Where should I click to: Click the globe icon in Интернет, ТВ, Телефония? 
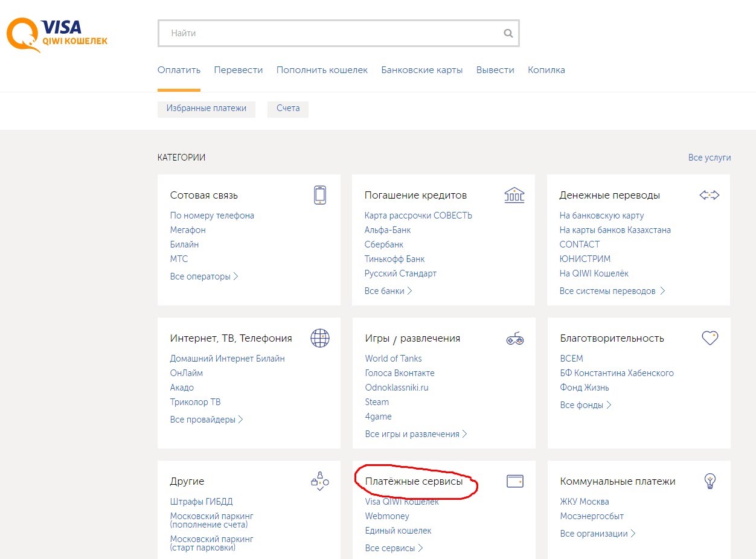pyautogui.click(x=320, y=338)
